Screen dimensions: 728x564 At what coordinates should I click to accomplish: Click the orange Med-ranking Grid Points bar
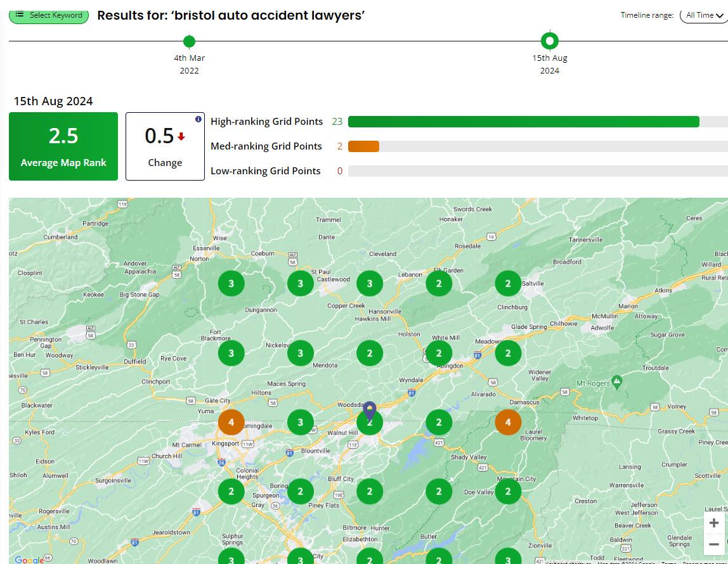tap(363, 146)
